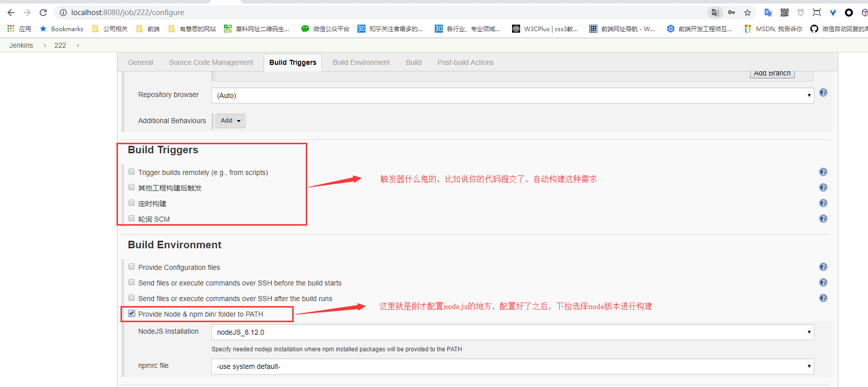Image resolution: width=868 pixels, height=387 pixels.
Task: Click the black circle extension icon
Action: pyautogui.click(x=849, y=13)
